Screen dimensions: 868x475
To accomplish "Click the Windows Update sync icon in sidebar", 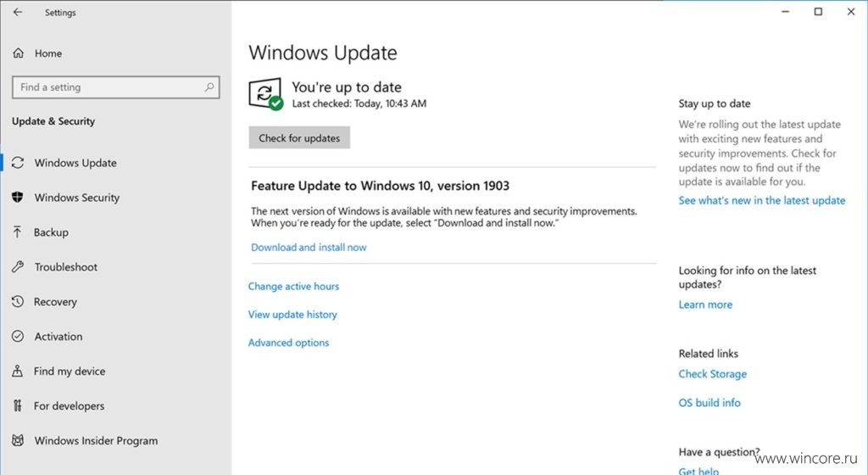I will coord(18,163).
